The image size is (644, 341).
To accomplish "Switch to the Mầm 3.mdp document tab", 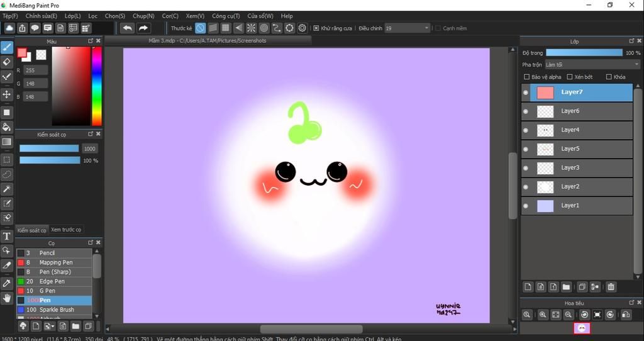I will pyautogui.click(x=208, y=41).
